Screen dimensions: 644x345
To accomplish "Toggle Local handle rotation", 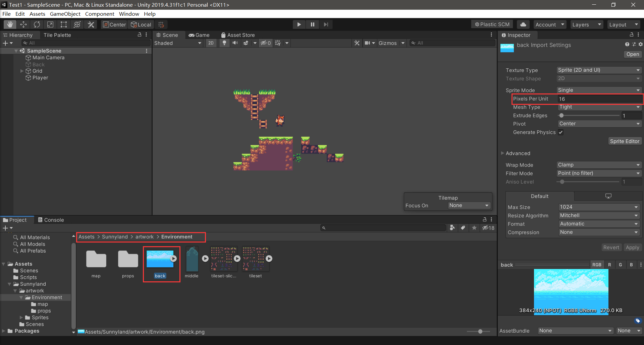I will 141,24.
